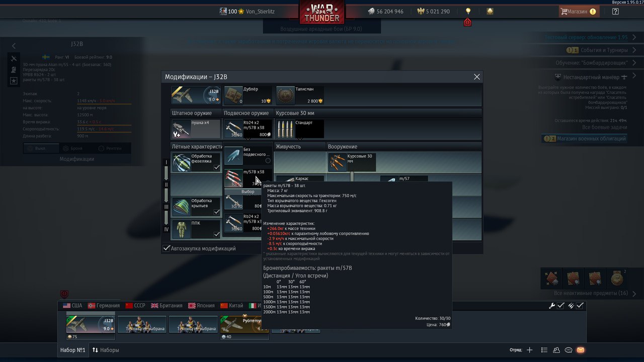
Task: Open the Von_Stierlitz player profile
Action: [248, 11]
